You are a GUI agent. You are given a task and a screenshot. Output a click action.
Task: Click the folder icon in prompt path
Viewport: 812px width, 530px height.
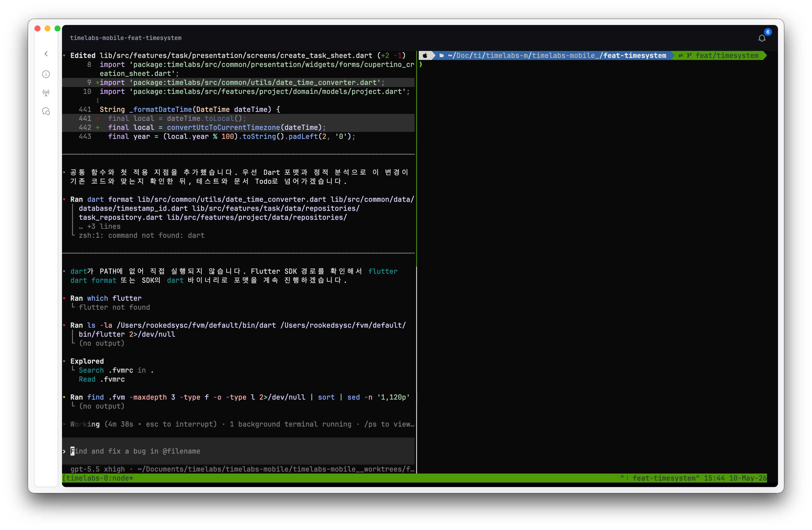coord(441,55)
